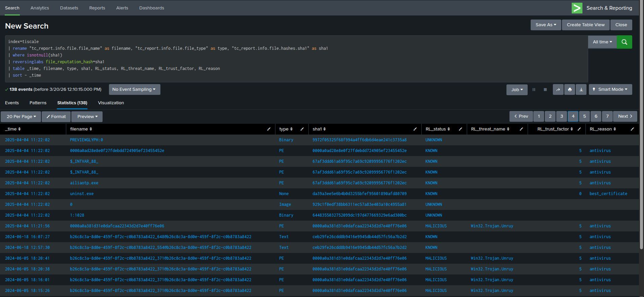Run the search with magnifier button
The image size is (644, 297).
[624, 42]
